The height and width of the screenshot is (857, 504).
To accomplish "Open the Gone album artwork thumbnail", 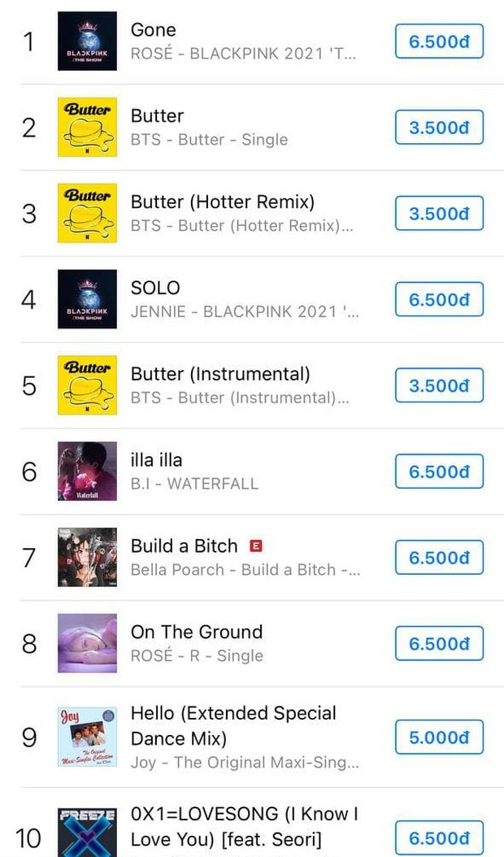I will click(x=87, y=41).
